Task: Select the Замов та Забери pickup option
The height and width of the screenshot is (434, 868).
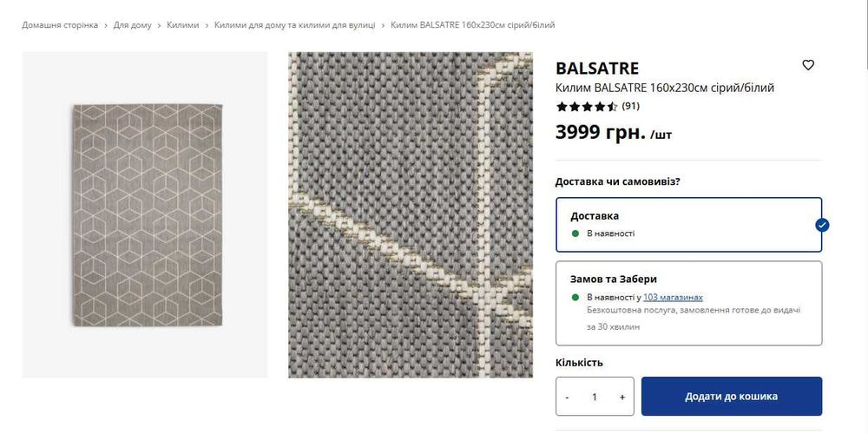Action: tap(688, 303)
